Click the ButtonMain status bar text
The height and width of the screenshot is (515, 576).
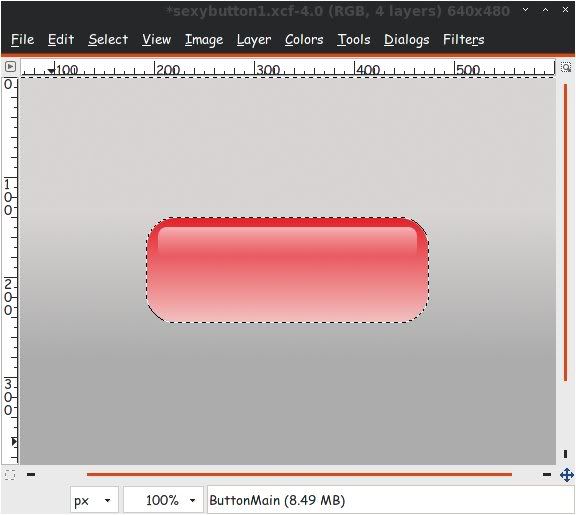click(x=277, y=500)
